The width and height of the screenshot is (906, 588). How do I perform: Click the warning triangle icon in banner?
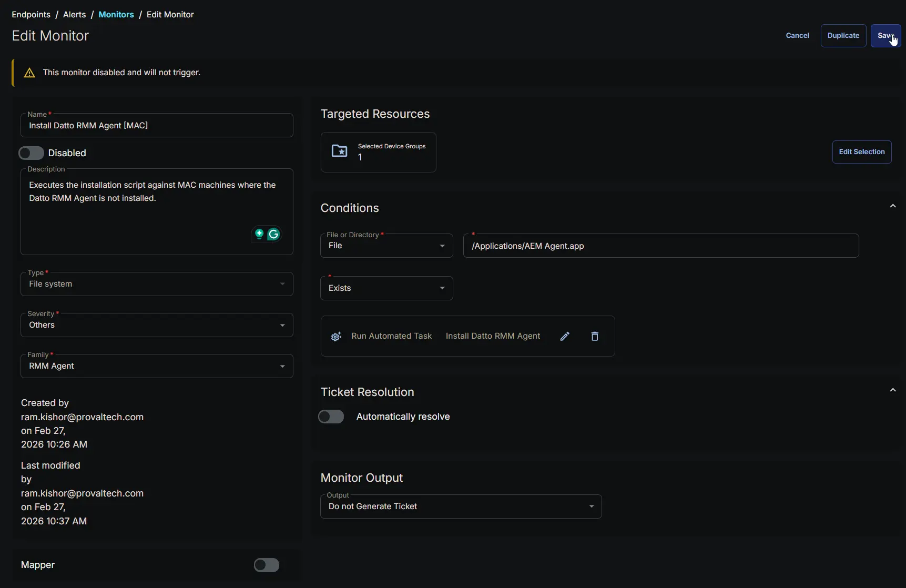tap(29, 73)
